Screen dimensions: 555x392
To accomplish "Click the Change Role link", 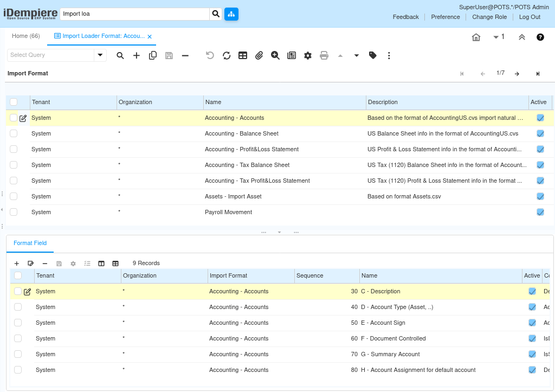I will (489, 17).
